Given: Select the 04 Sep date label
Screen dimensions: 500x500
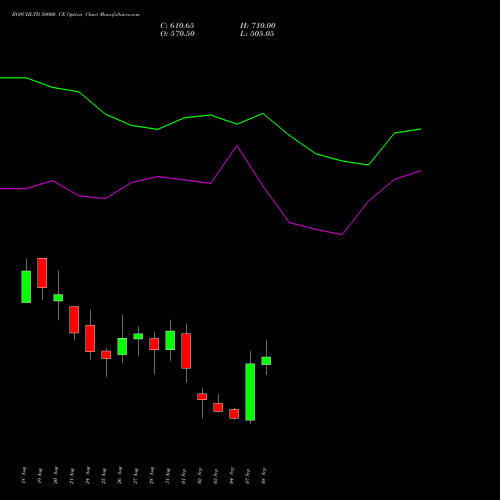Looking at the screenshot, I should (x=232, y=476).
